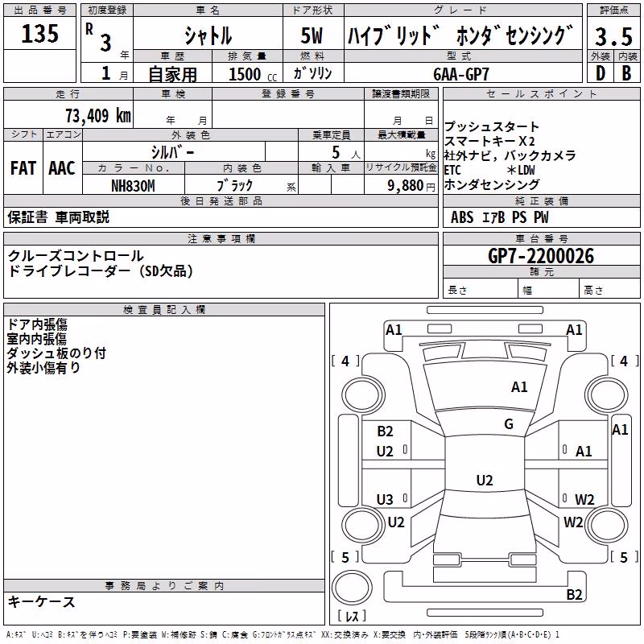The image size is (644, 644).
Task: Click U3 dent mark on diagram
Action: pos(385,499)
